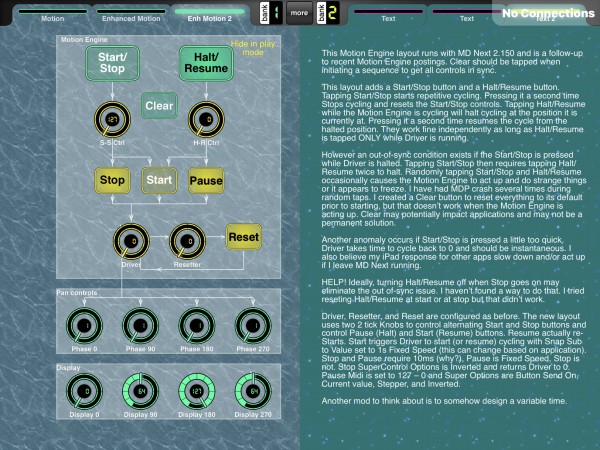Select the Display 0 knob
This screenshot has width=600, height=450.
[84, 391]
